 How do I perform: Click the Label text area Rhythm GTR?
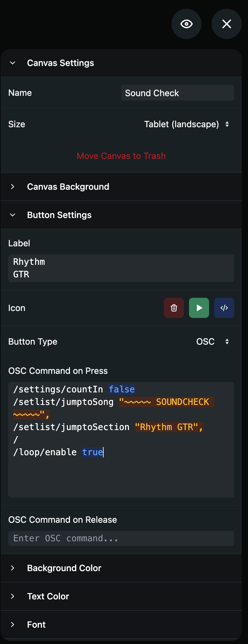(x=121, y=268)
